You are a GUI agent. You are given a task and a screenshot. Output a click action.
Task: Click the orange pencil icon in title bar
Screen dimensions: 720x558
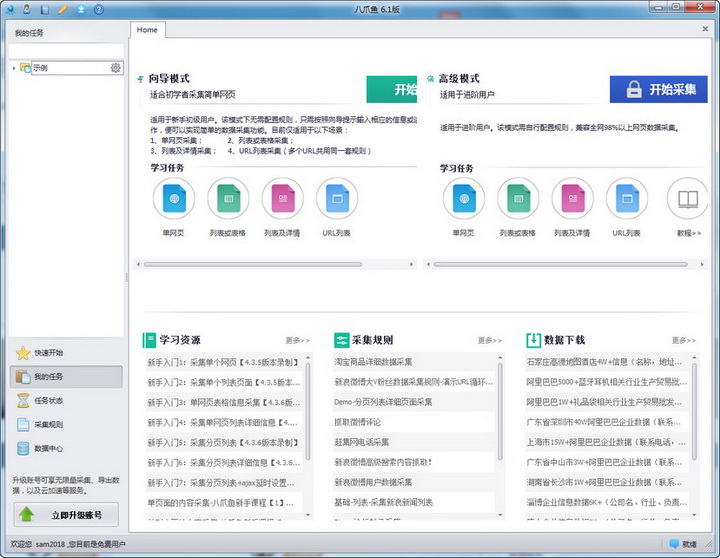pyautogui.click(x=63, y=9)
